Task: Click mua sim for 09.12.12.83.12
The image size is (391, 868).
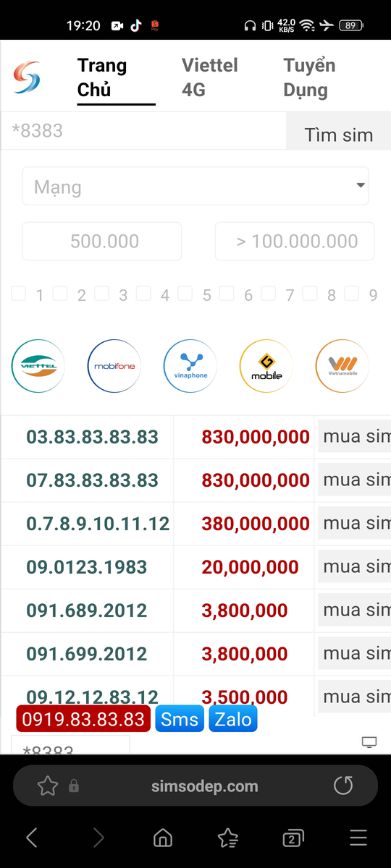Action: click(356, 697)
